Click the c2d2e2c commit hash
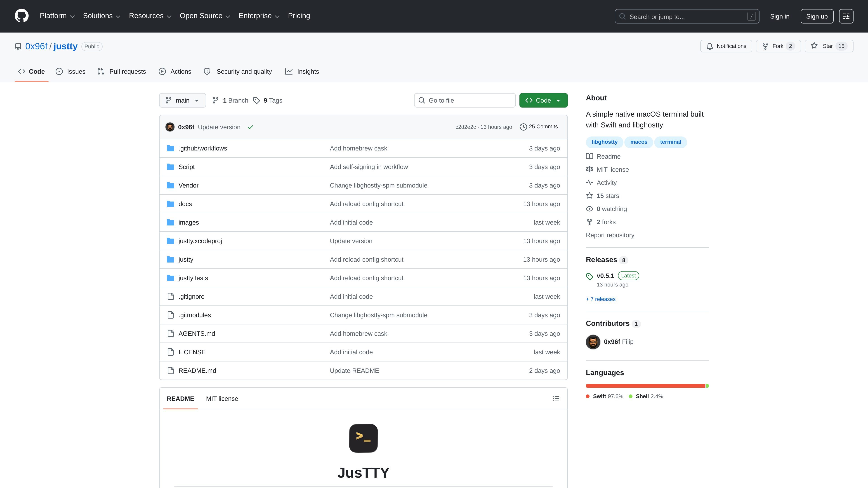 coord(465,127)
